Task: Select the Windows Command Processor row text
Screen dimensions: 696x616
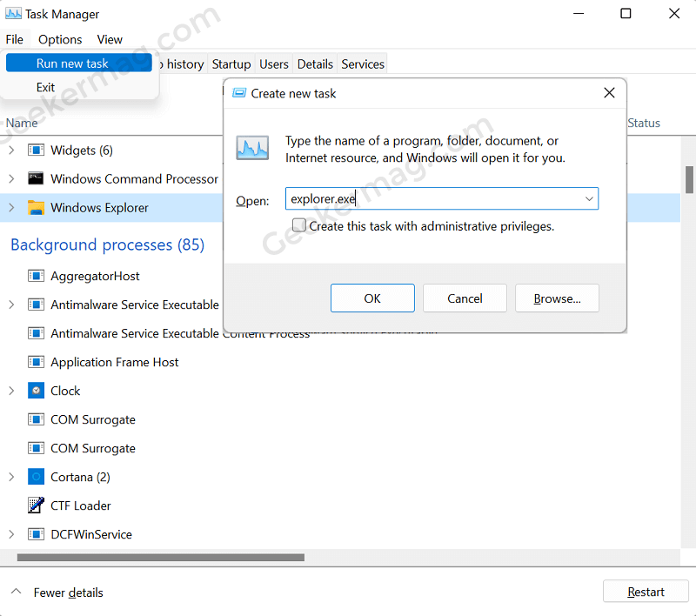Action: (135, 179)
